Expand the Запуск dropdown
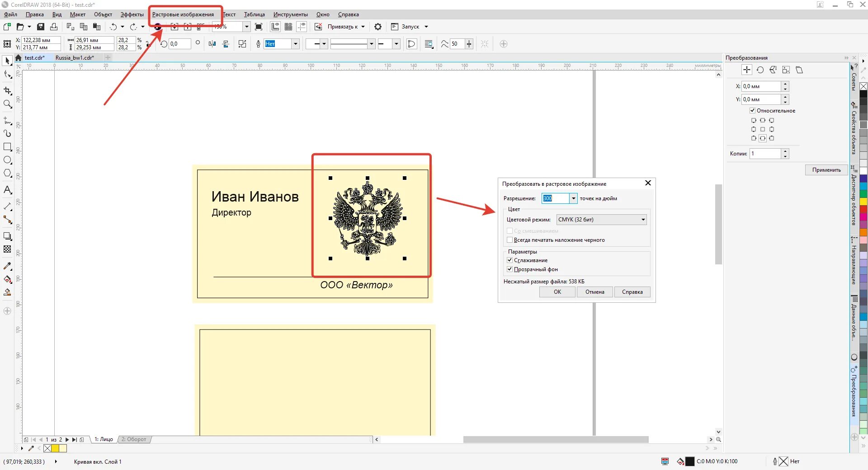The height and width of the screenshot is (470, 868). click(426, 27)
